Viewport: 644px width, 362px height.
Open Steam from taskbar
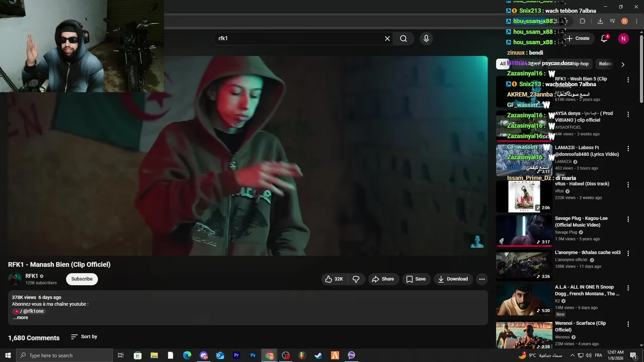[318, 355]
